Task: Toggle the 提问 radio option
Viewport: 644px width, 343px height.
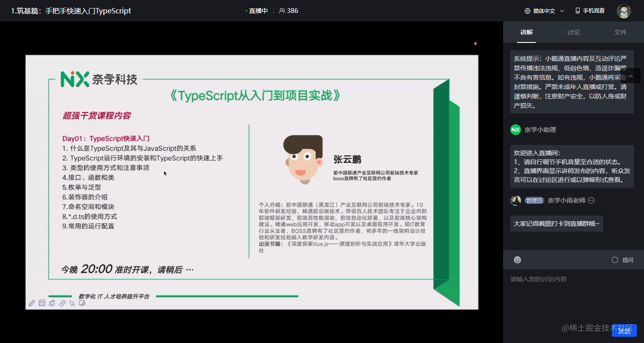Action: [615, 260]
